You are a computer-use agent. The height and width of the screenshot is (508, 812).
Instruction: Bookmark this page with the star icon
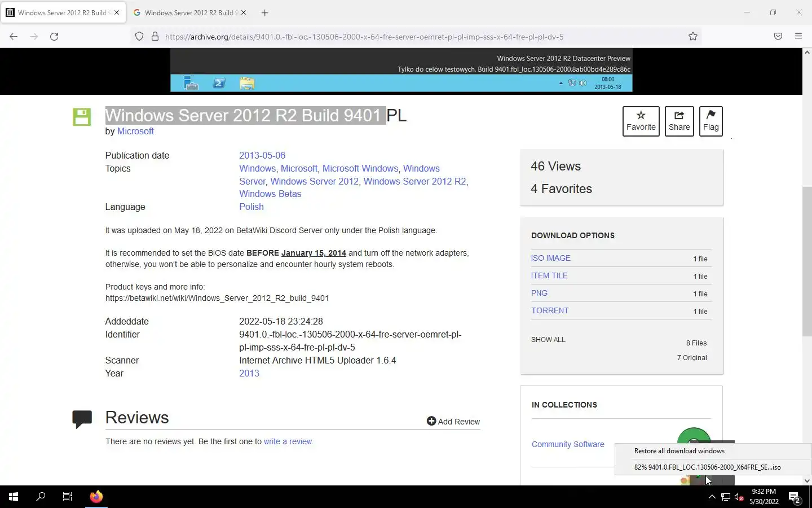click(693, 37)
